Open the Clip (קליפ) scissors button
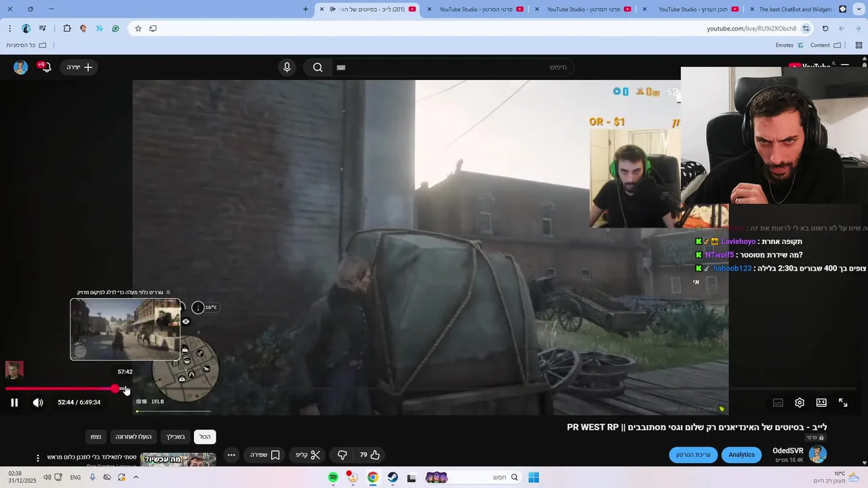 (x=308, y=455)
